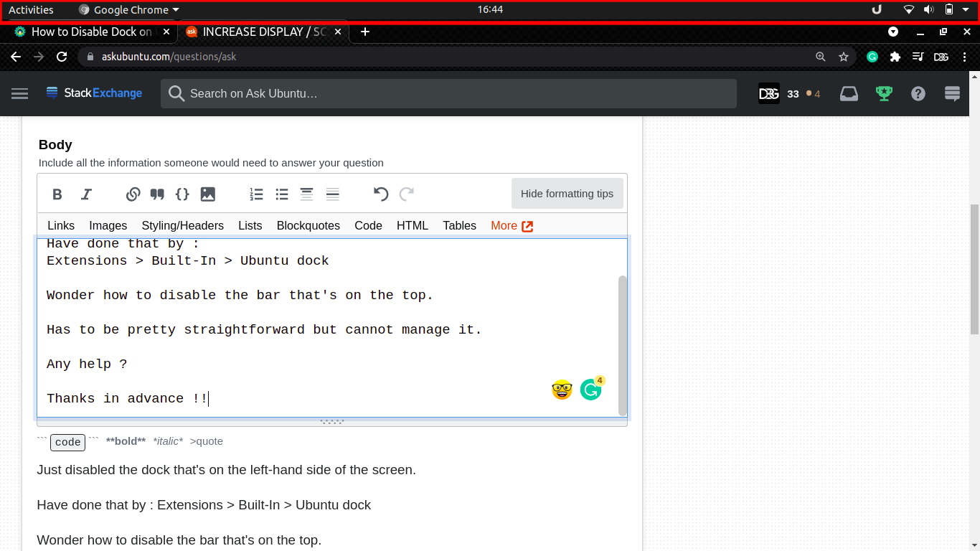Open the Styling/Headers tip tab

point(183,225)
